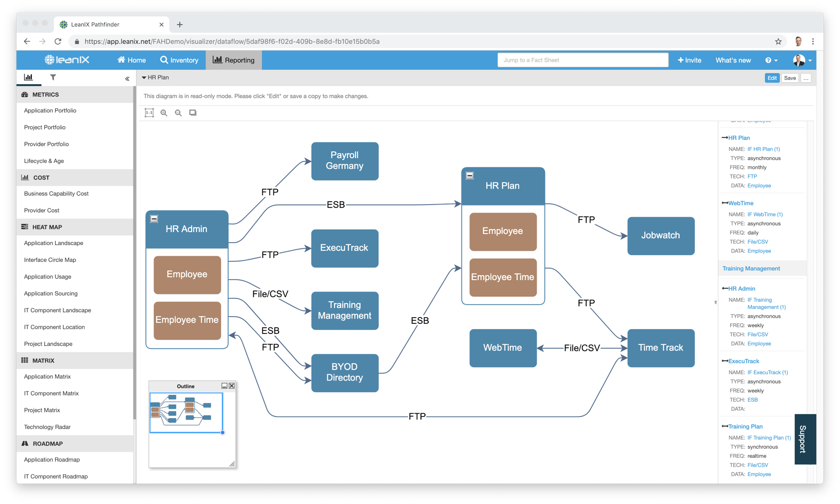Screen dimensions: 840x504
Task: Expand the HR Plan dropdown above the diagram
Action: (x=156, y=77)
